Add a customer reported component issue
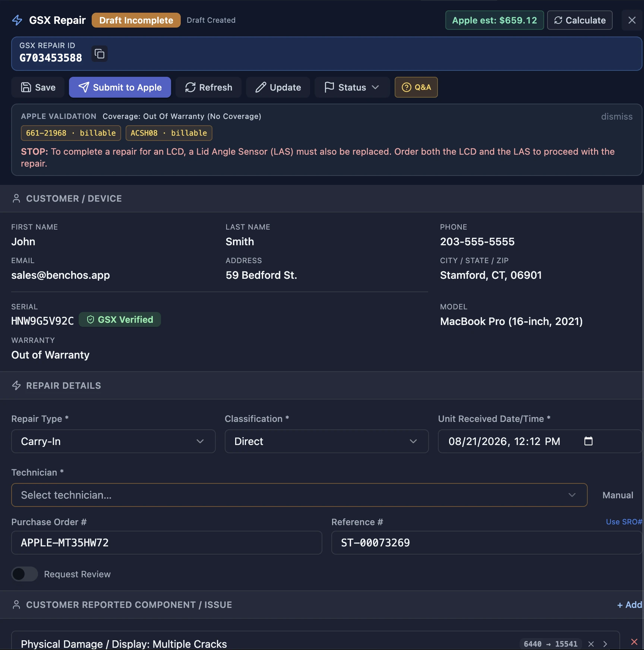 [629, 605]
